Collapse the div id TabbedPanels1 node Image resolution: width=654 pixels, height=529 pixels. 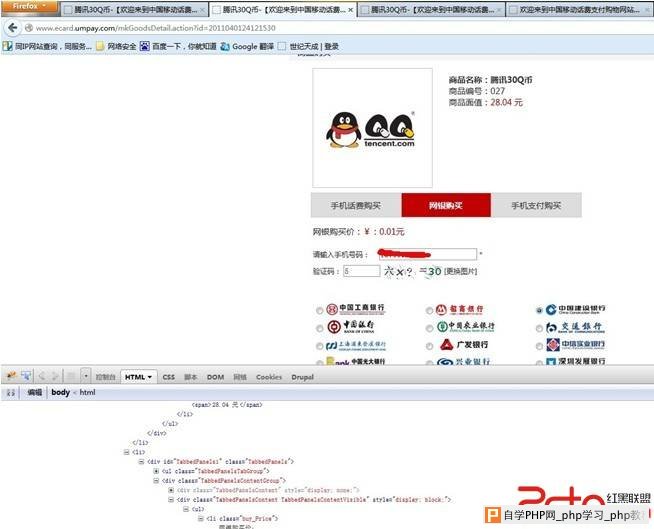(x=141, y=462)
